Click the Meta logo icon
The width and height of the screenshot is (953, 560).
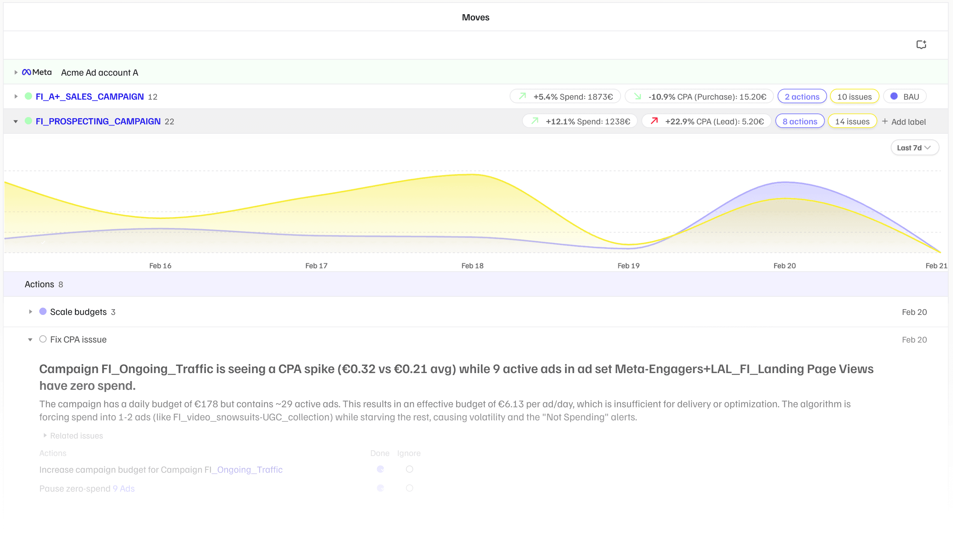pos(27,72)
